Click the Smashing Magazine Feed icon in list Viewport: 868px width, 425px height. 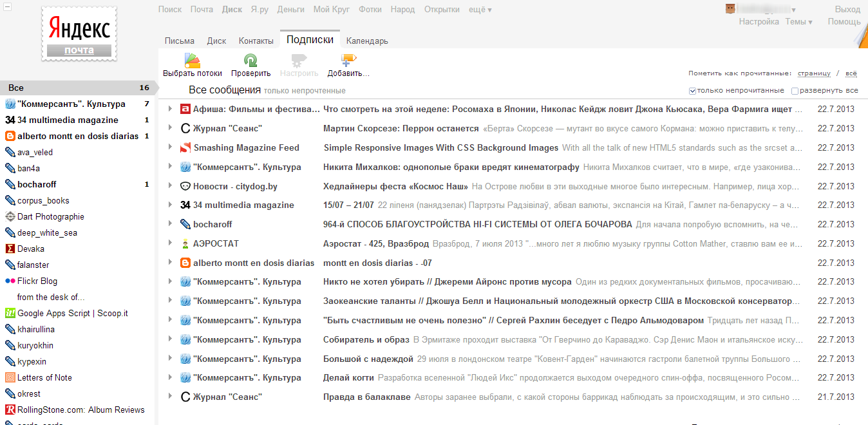tap(185, 147)
